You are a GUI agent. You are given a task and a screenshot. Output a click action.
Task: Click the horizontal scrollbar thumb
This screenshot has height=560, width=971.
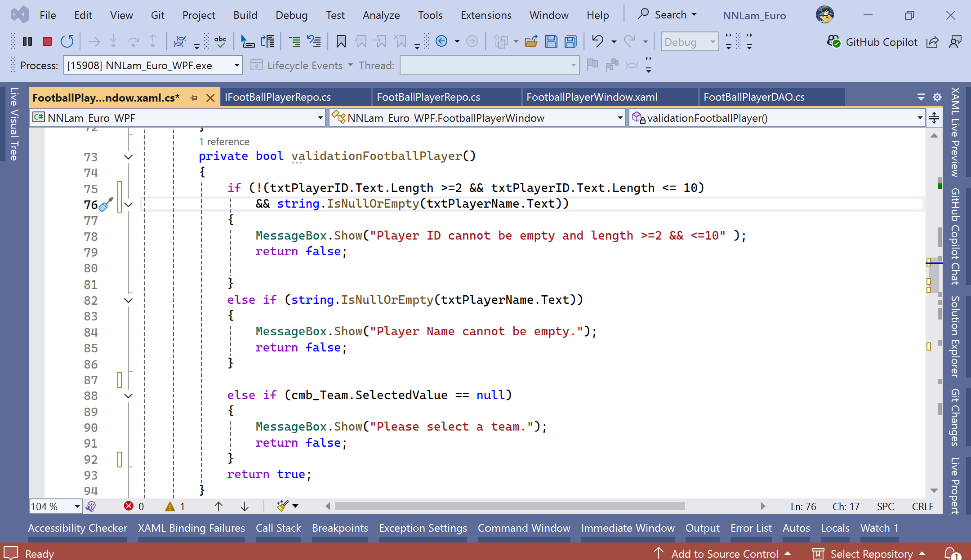click(x=510, y=507)
